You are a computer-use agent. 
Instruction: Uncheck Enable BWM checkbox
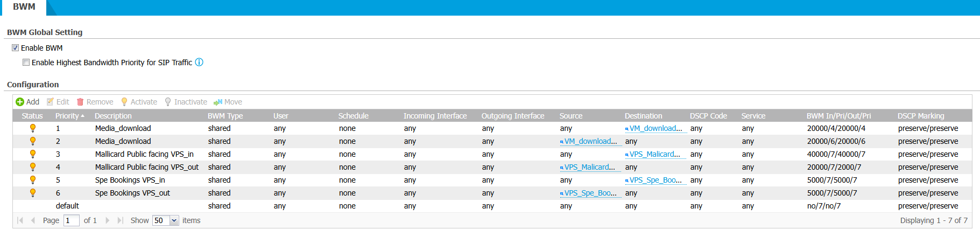[16, 48]
